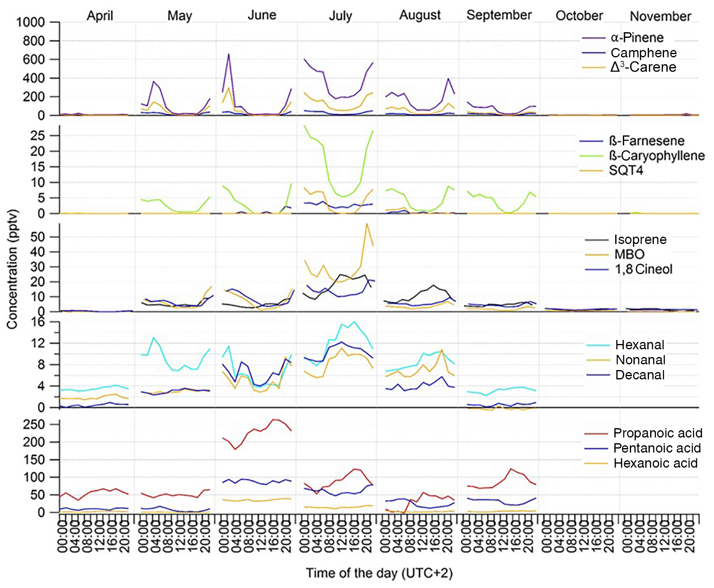Click the 1,8 Cineol legend label
Image resolution: width=714 pixels, height=588 pixels.
(643, 269)
